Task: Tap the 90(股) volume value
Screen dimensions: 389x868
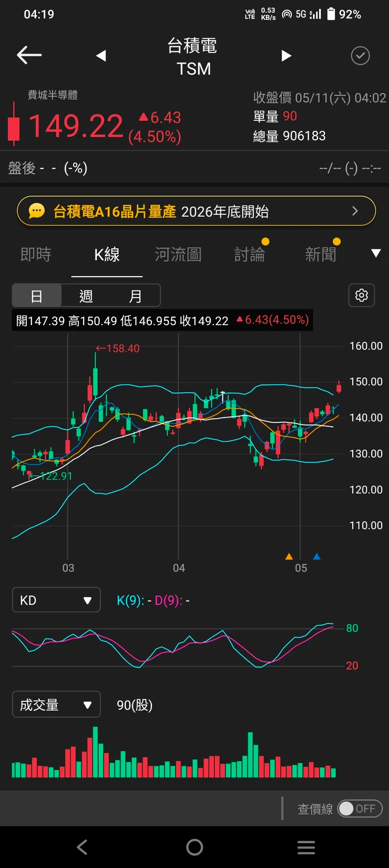Action: point(135,705)
